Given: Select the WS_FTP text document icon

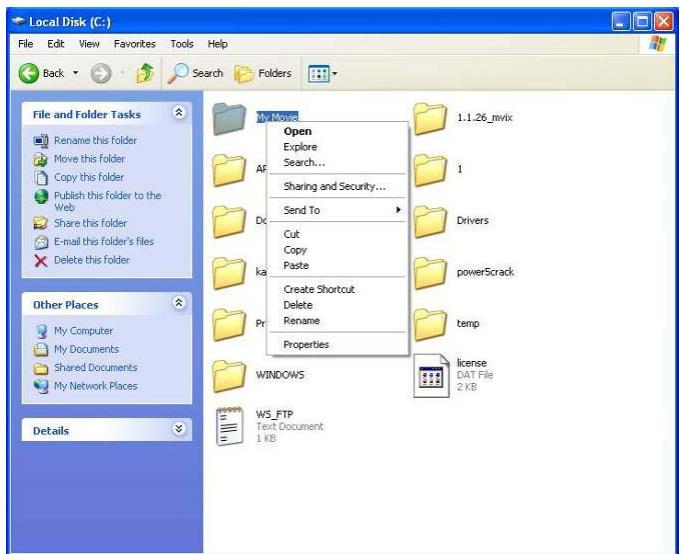Looking at the screenshot, I should pos(230,427).
